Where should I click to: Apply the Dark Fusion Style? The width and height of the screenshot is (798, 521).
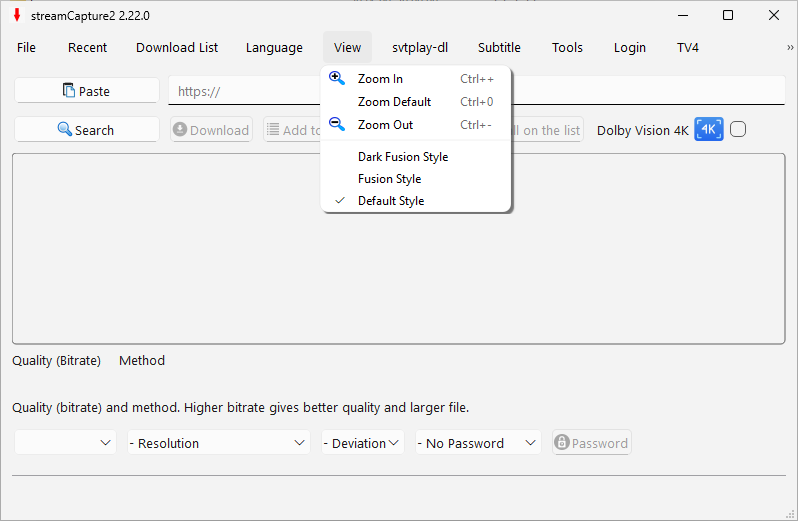[x=415, y=156]
